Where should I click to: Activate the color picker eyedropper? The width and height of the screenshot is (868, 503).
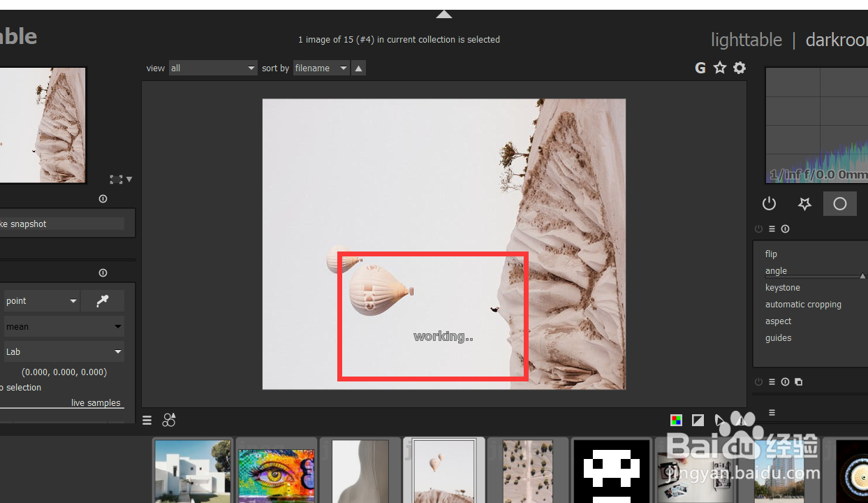click(103, 301)
